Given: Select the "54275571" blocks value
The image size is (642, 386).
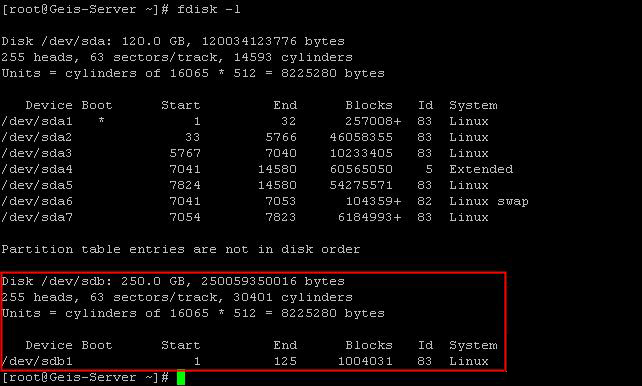Looking at the screenshot, I should (361, 185).
